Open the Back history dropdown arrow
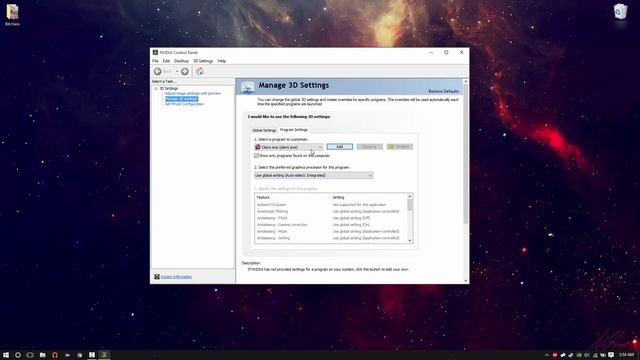Screen dimensions: 640x360 pyautogui.click(x=177, y=71)
